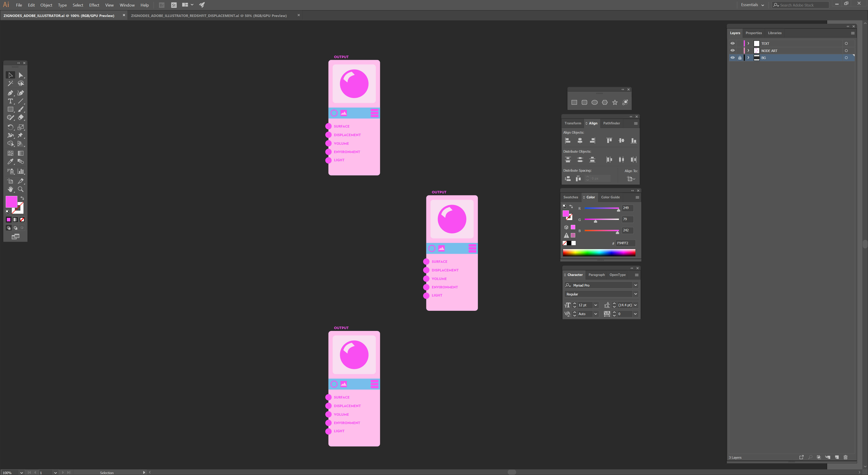Select the Hand tool

pyautogui.click(x=10, y=189)
